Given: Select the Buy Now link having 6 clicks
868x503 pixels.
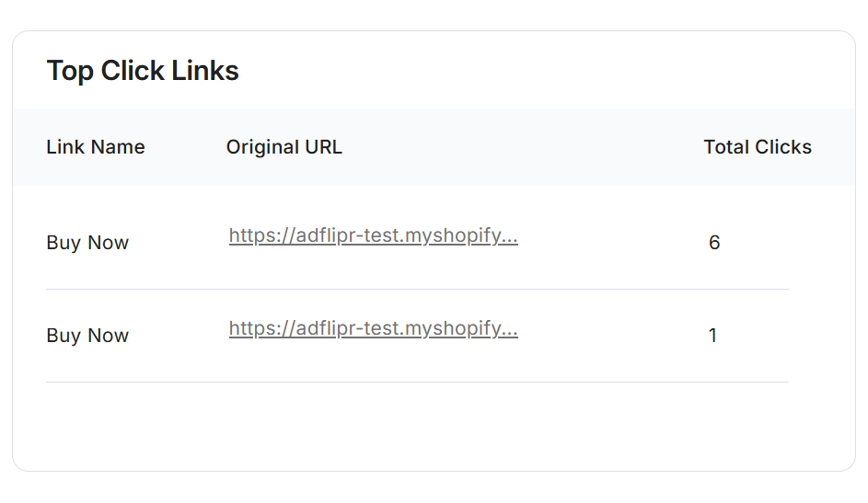Looking at the screenshot, I should click(x=87, y=243).
